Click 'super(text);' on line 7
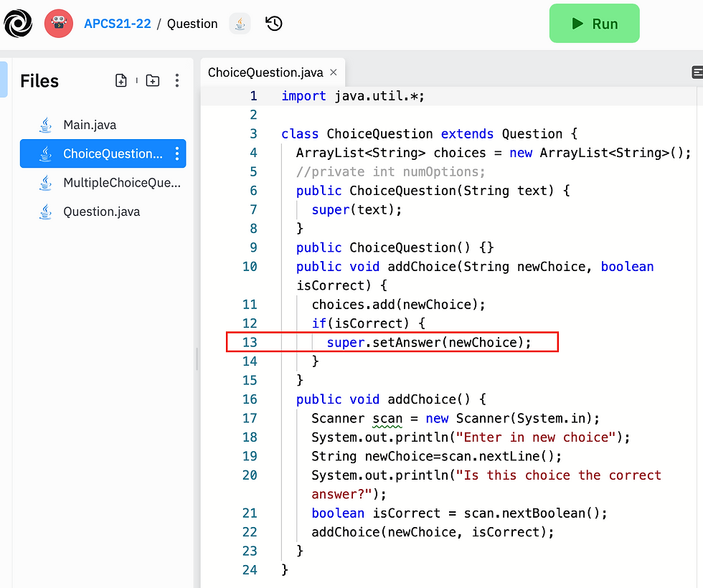Screen dimensions: 703x588 coord(357,209)
